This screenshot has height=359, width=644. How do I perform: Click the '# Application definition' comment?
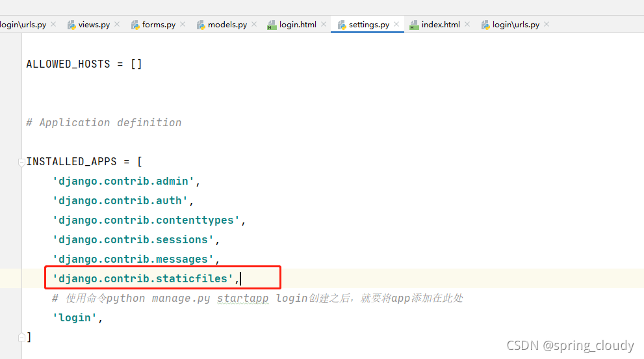103,122
